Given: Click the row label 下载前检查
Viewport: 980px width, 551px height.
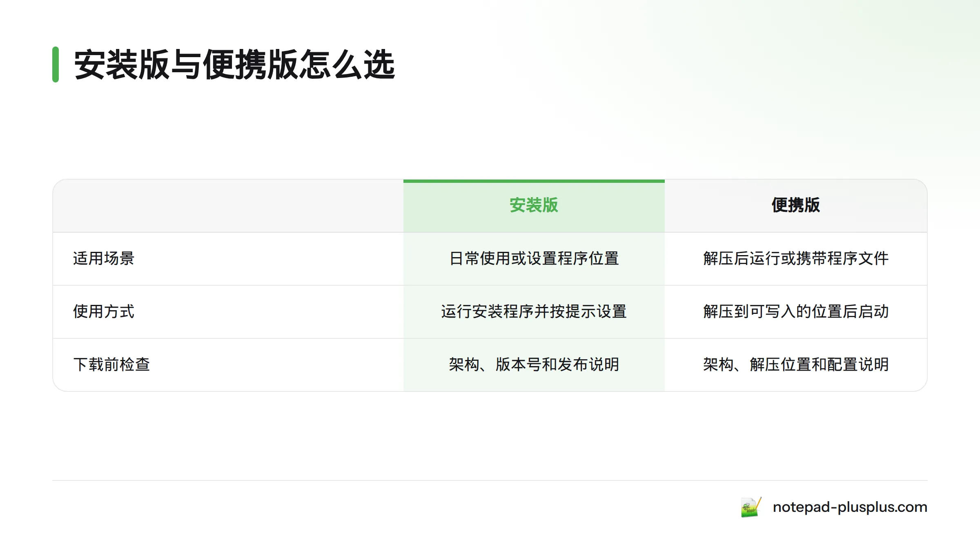Looking at the screenshot, I should (x=111, y=364).
